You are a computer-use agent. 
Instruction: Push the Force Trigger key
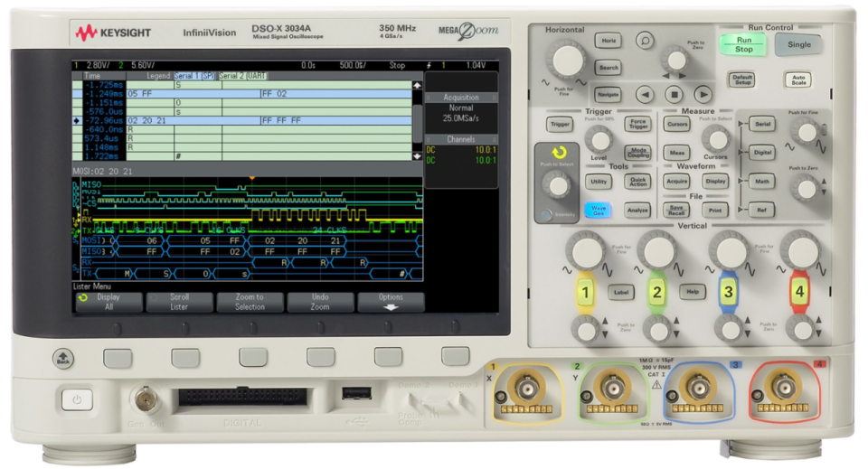(637, 124)
